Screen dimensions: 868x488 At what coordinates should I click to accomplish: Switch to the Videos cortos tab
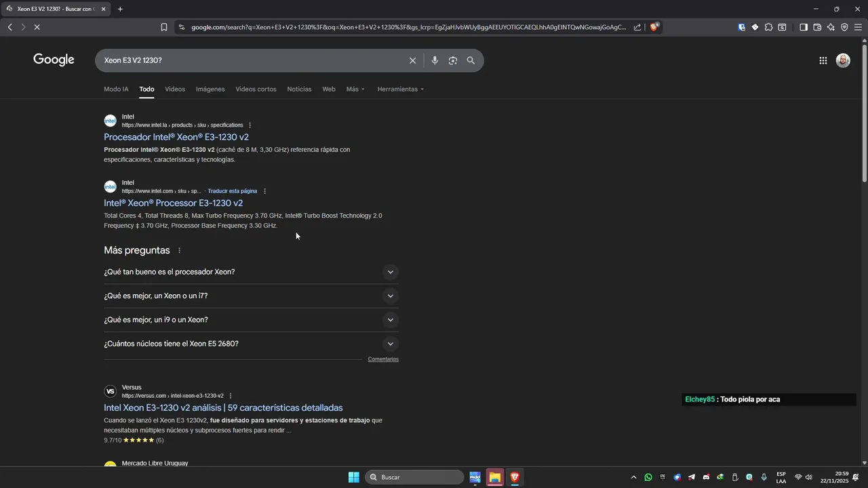tap(256, 89)
